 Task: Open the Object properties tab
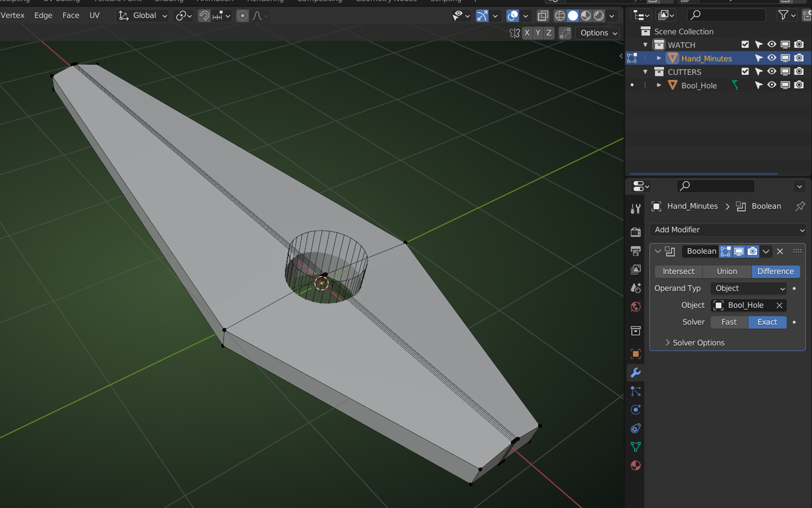(636, 354)
